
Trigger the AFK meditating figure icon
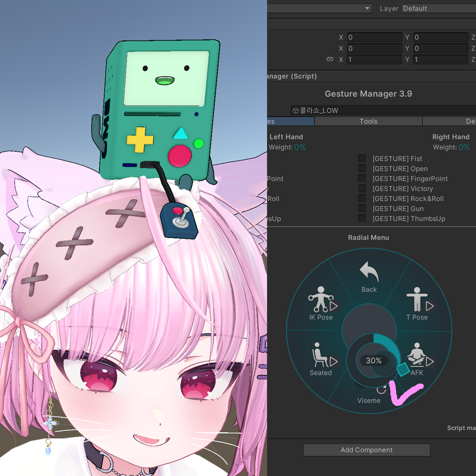coord(416,354)
